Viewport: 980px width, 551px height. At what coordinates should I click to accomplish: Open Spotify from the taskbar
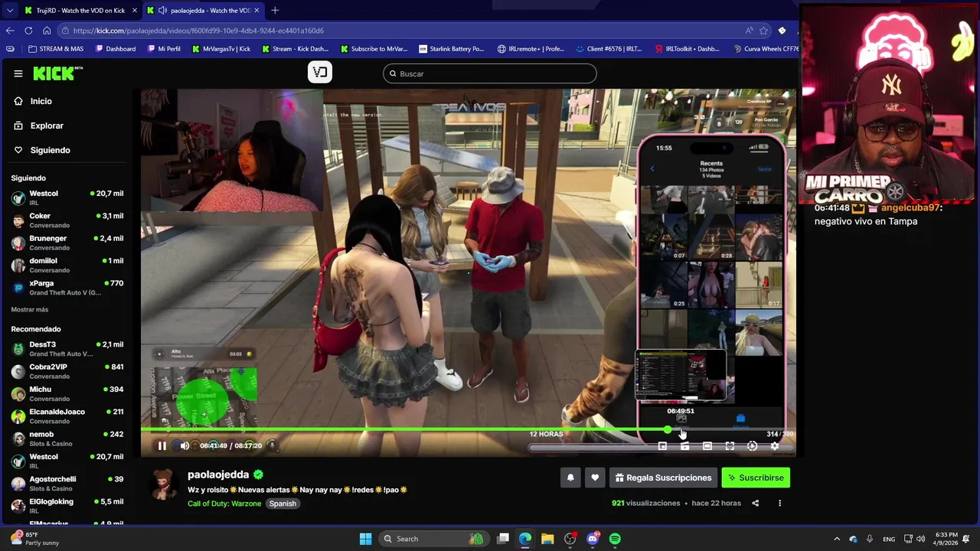tap(615, 539)
